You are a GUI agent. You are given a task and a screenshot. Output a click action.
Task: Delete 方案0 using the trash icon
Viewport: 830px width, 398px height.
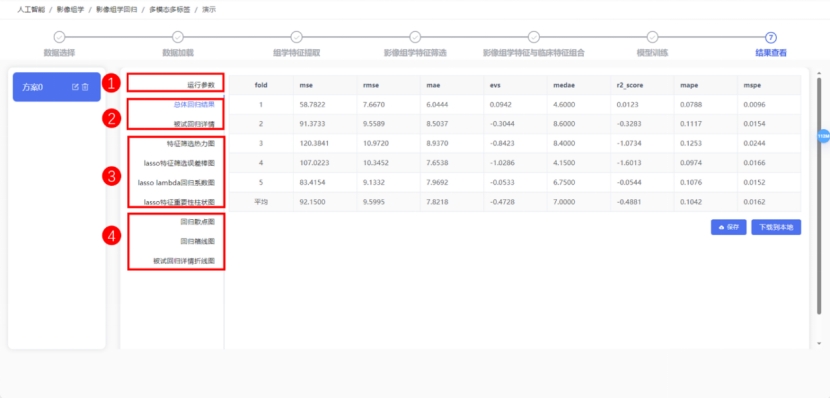click(85, 87)
